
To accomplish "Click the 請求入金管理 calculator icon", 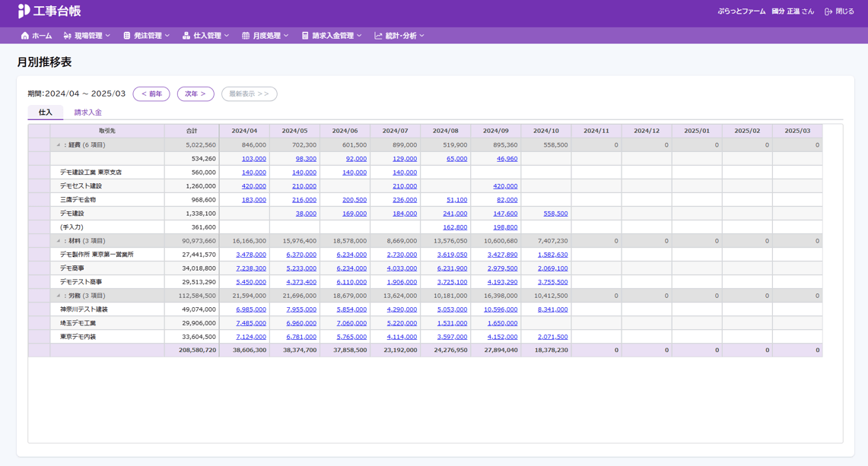I will pyautogui.click(x=305, y=36).
